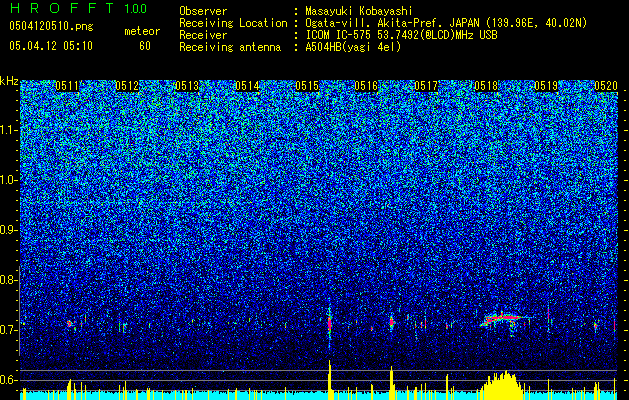Click the large meteor echo near 0518
Viewport: 629px width, 400px height.
pos(505,320)
